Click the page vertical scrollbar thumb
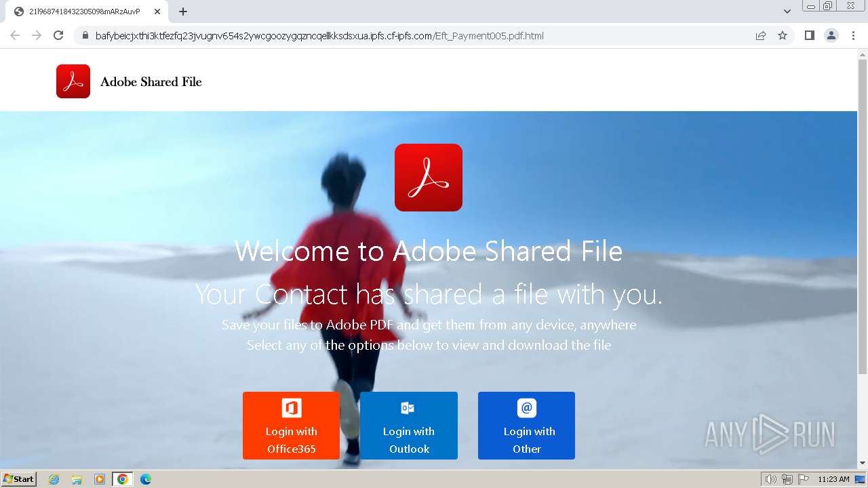This screenshot has width=868, height=488. [x=863, y=217]
